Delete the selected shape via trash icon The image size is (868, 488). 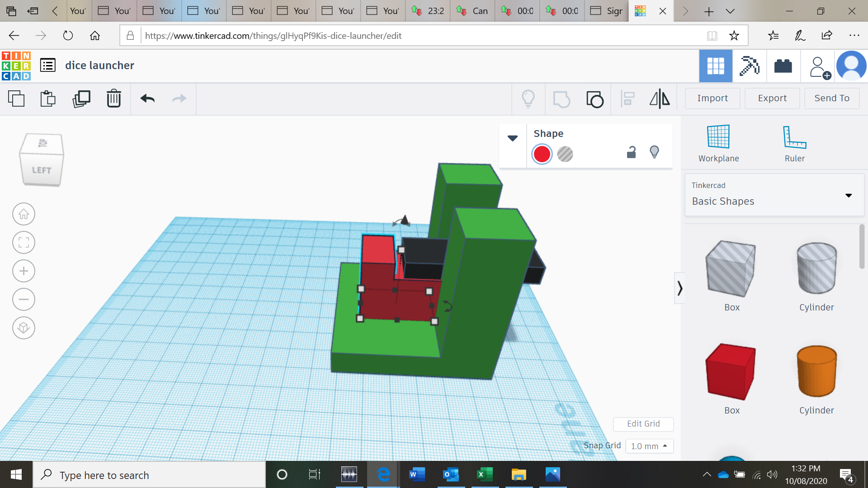[113, 99]
